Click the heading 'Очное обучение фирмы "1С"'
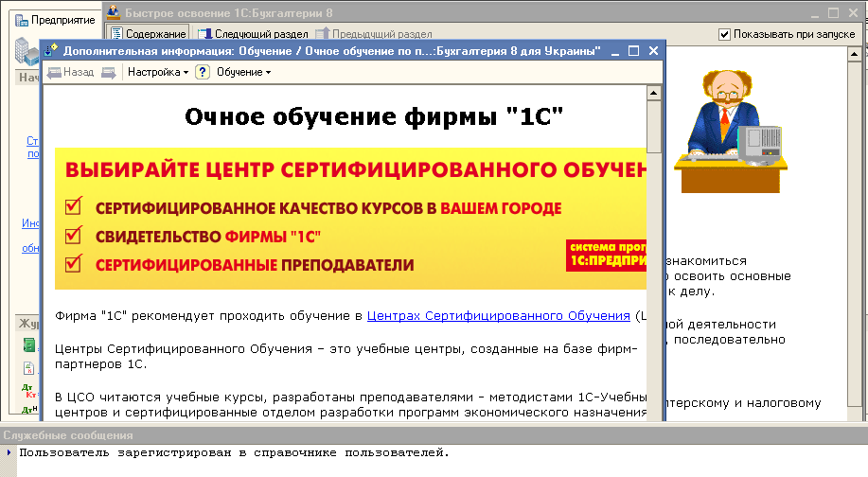Image resolution: width=868 pixels, height=477 pixels. click(x=374, y=116)
